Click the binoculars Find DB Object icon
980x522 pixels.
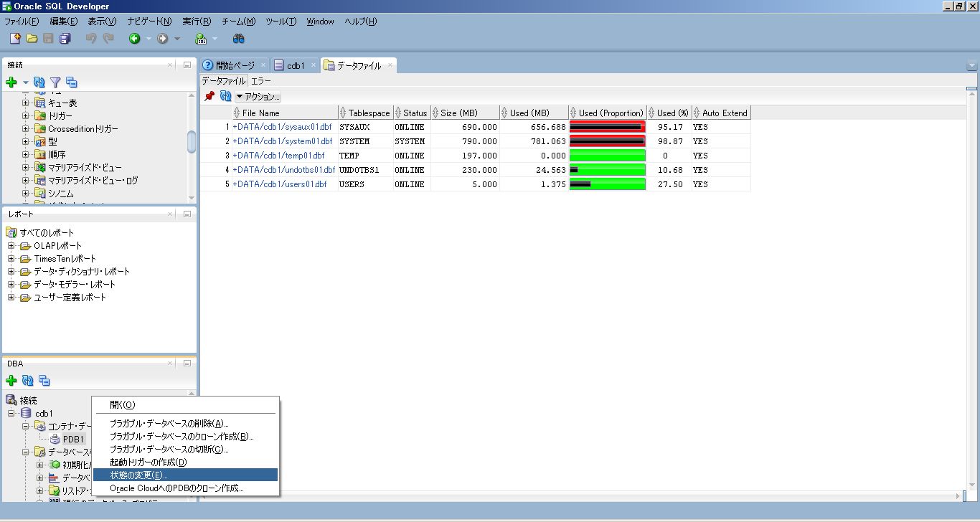[x=239, y=39]
